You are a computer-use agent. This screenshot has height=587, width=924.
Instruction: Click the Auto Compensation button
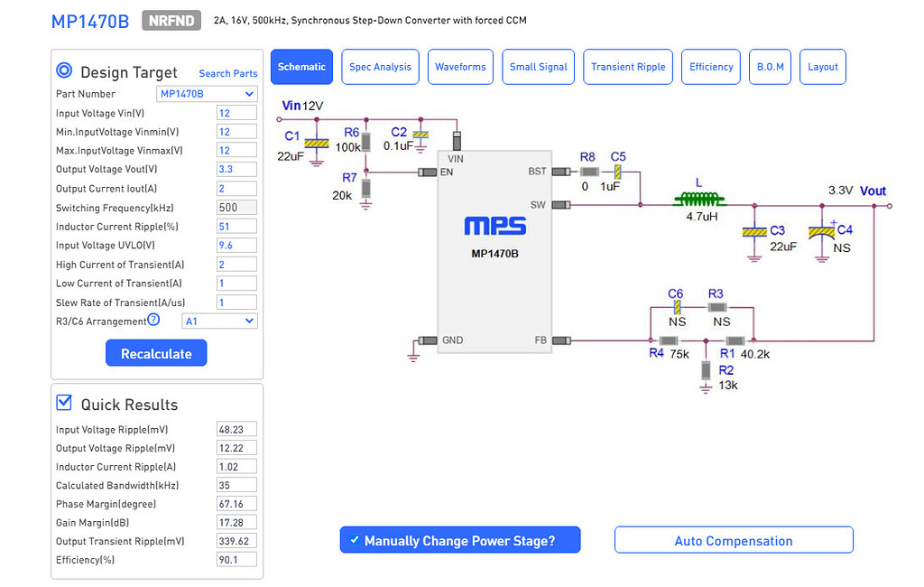(734, 540)
